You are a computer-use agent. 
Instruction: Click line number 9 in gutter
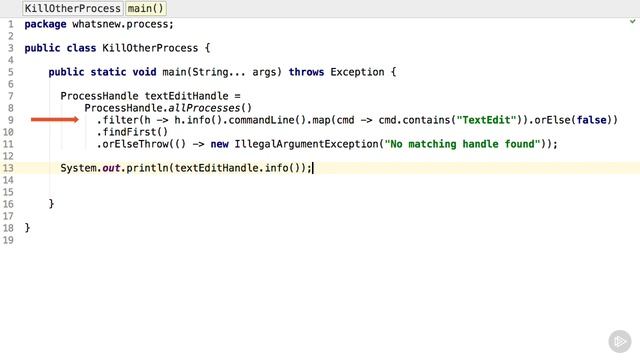[x=11, y=120]
